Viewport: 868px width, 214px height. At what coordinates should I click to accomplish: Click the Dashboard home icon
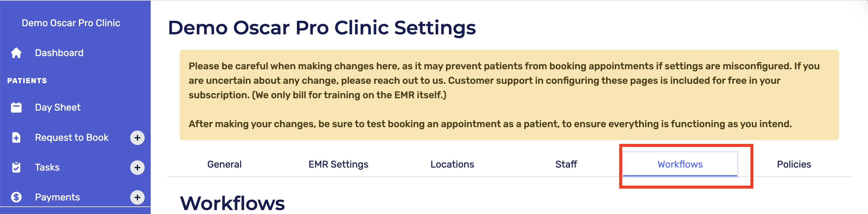click(x=16, y=53)
